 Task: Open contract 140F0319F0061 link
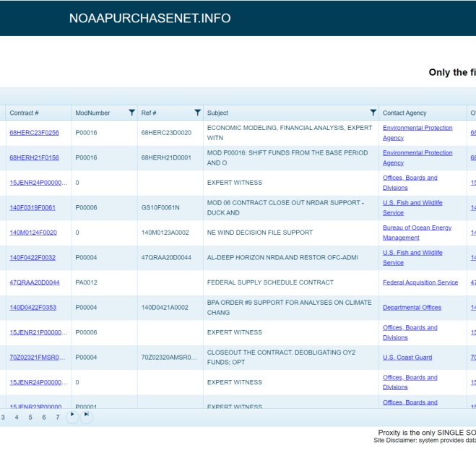33,207
